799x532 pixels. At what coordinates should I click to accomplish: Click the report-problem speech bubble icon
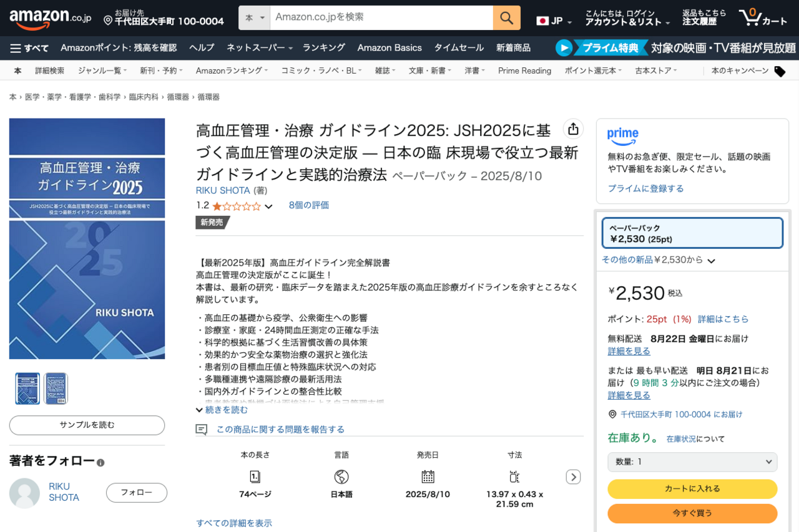click(x=201, y=430)
